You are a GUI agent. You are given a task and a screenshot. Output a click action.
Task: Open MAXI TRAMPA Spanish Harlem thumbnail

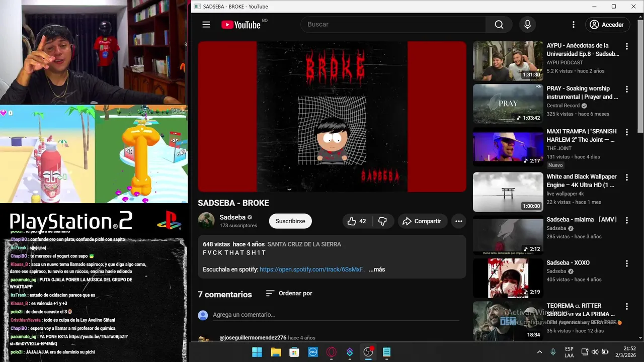tap(508, 147)
